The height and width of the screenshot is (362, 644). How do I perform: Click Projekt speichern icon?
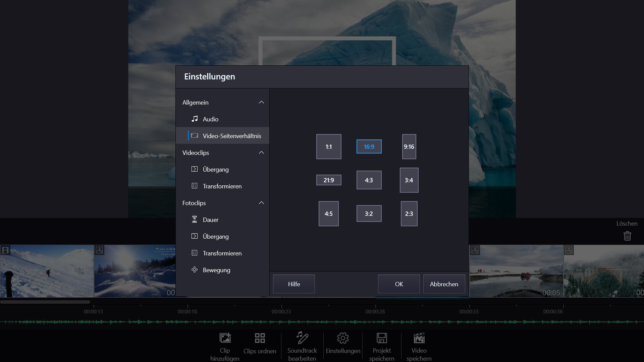(382, 338)
